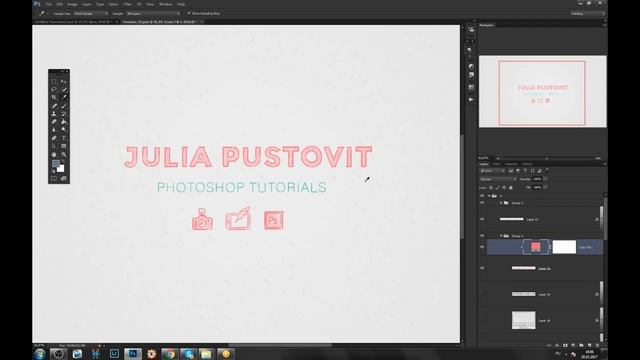
Task: Collapse the topmost layer group arrow
Action: pos(489,196)
